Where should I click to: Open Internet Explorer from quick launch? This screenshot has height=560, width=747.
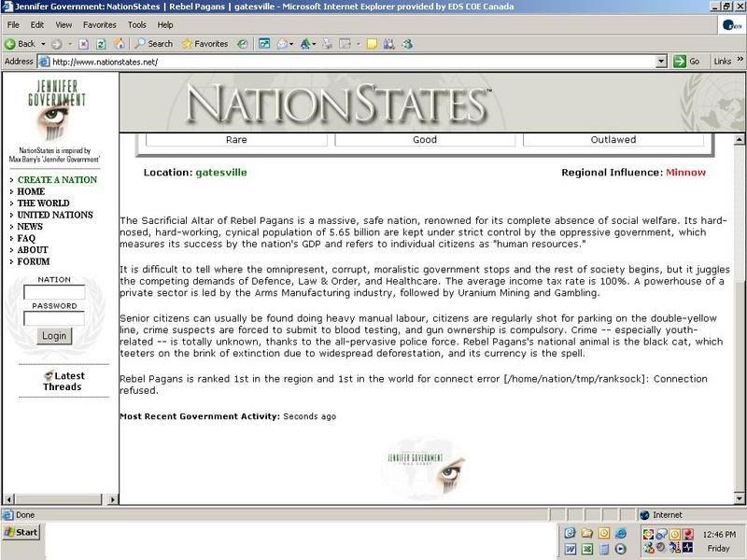[620, 533]
